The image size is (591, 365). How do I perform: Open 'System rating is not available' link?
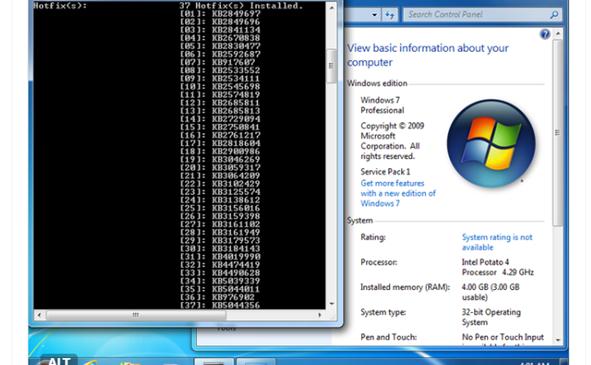pyautogui.click(x=497, y=242)
